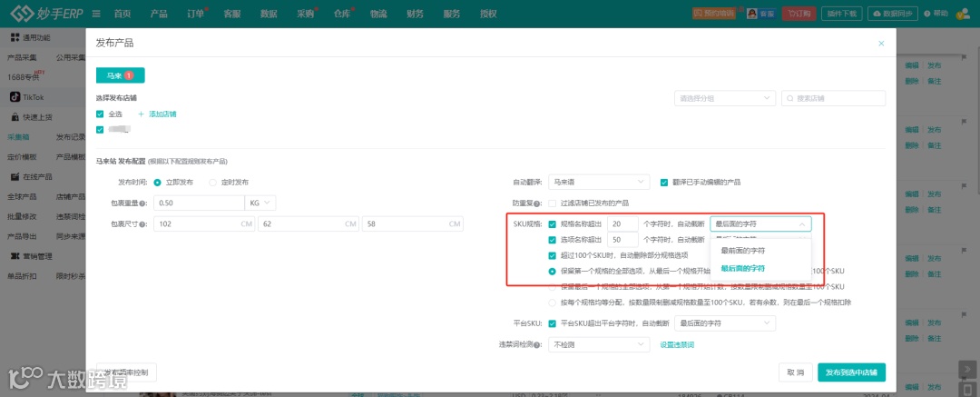Screen dimensions: 980x397
Task: Open the 平台SKU truncation dropdown
Action: (724, 323)
